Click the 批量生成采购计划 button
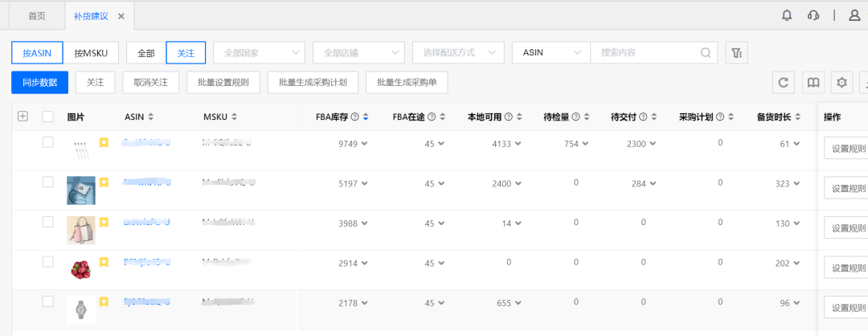Viewport: 868px width, 336px height. 313,83
